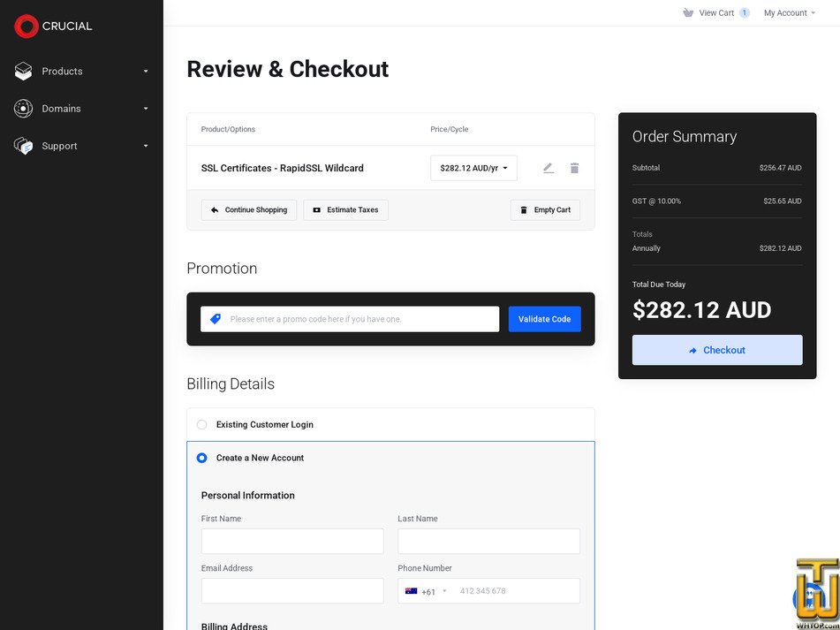Screen dimensions: 840x630
Task: Focus the Last Name field
Action: (x=488, y=542)
